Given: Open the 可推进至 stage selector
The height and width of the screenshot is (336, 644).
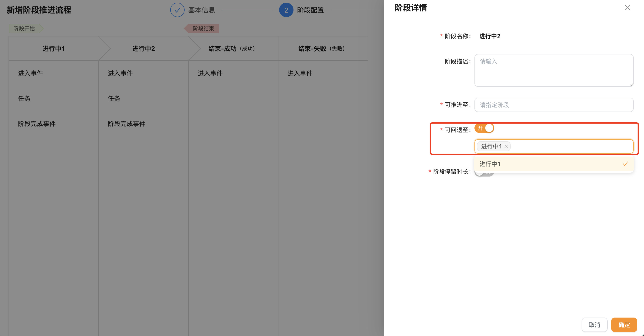Looking at the screenshot, I should click(554, 105).
